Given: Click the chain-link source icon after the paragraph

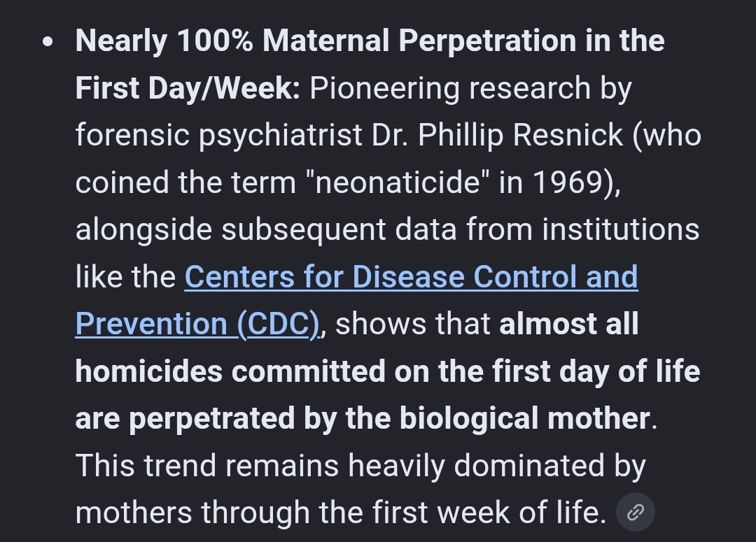Looking at the screenshot, I should (x=636, y=512).
